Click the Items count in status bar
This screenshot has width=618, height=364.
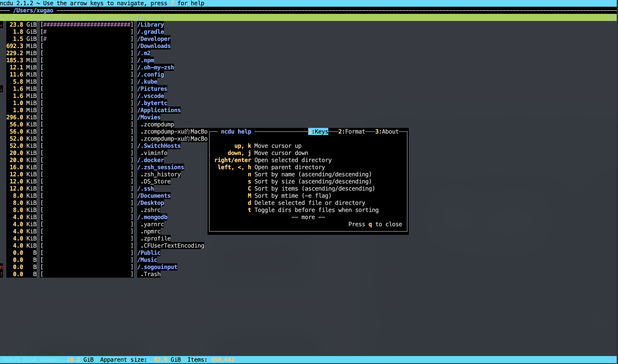click(211, 360)
